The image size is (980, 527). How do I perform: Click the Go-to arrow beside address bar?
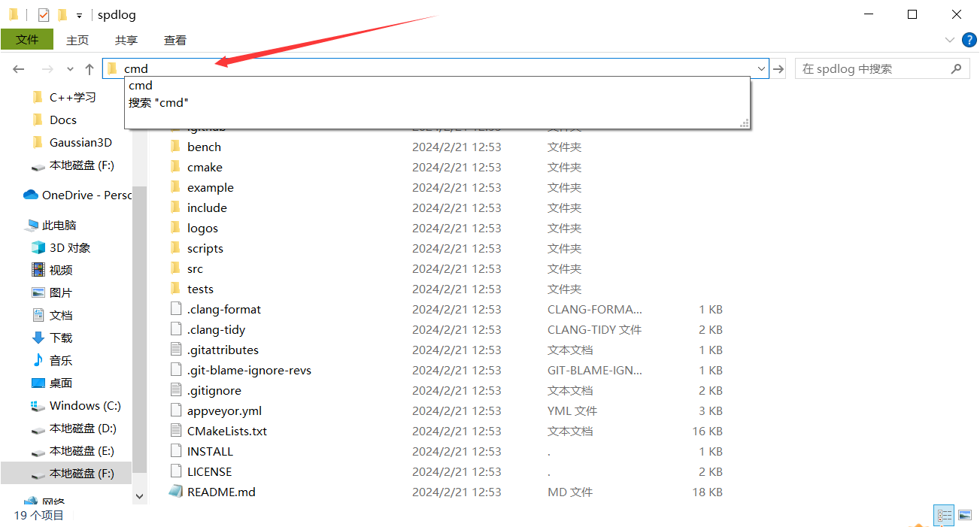[x=779, y=69]
